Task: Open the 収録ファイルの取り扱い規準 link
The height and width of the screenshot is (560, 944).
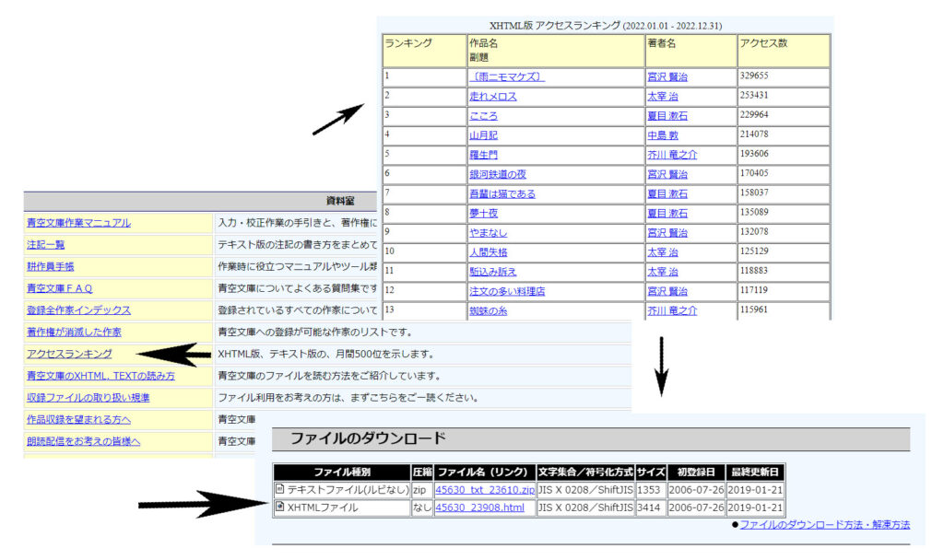Action: click(x=88, y=398)
